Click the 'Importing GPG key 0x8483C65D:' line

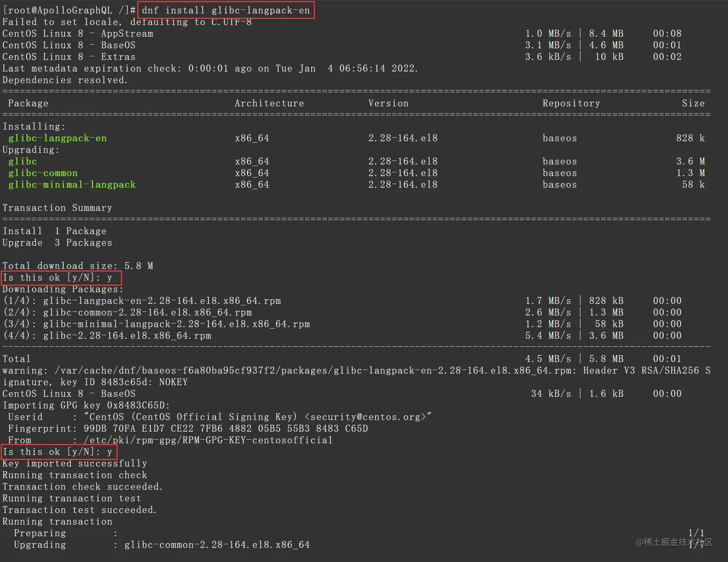point(86,405)
